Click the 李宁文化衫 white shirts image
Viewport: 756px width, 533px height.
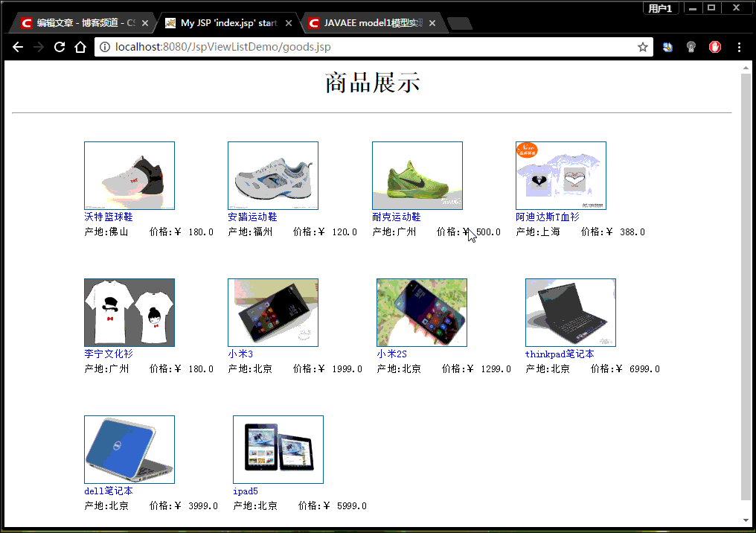pyautogui.click(x=129, y=313)
